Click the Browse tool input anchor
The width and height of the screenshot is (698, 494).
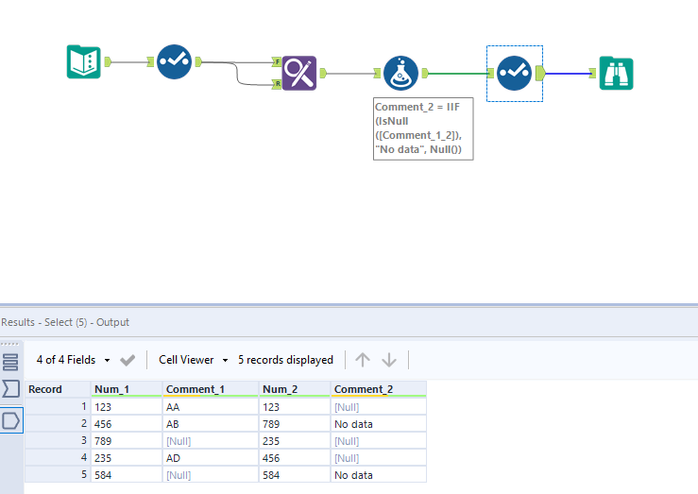[592, 73]
